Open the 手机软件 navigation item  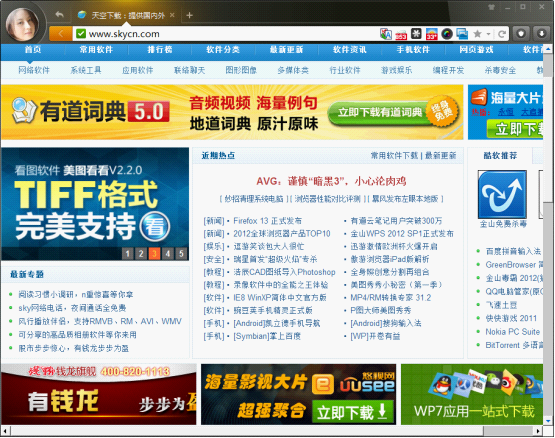click(413, 50)
